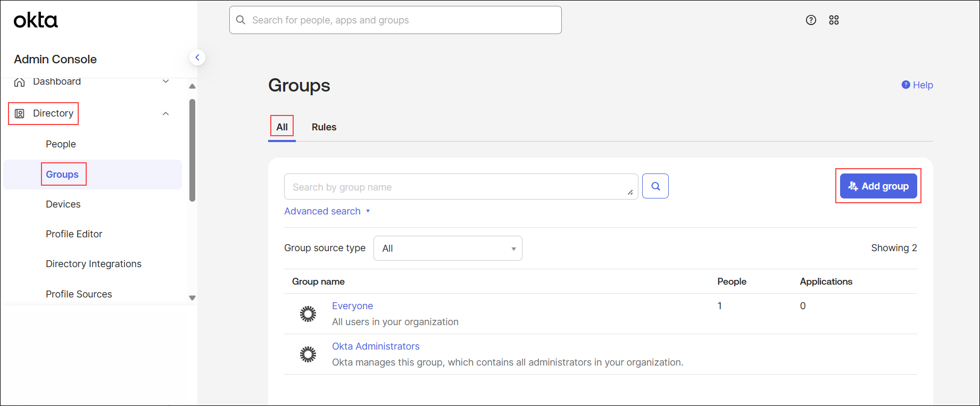
Task: Click the Everyone group logo icon
Action: tap(308, 314)
